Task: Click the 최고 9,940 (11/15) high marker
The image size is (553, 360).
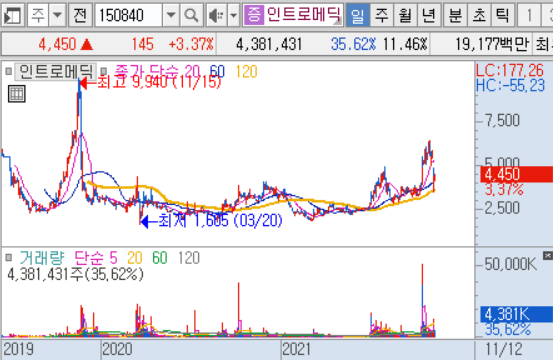Action: [x=151, y=83]
